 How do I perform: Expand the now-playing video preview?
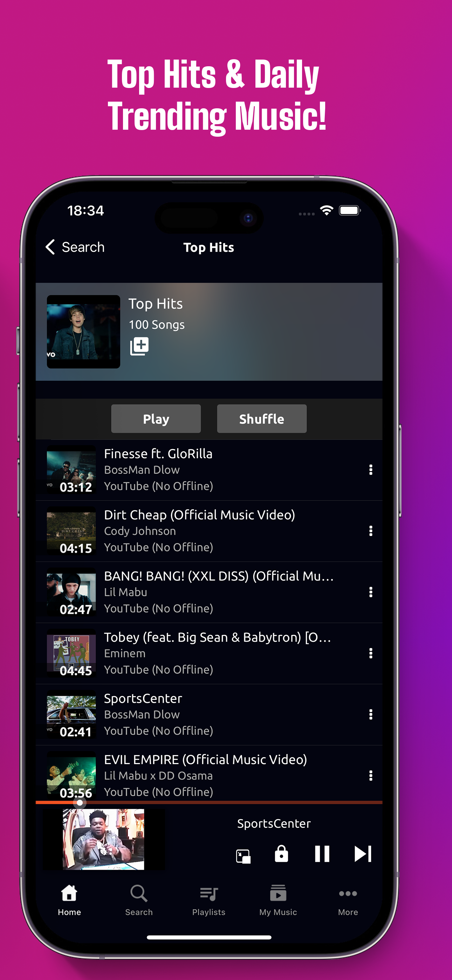(x=103, y=839)
